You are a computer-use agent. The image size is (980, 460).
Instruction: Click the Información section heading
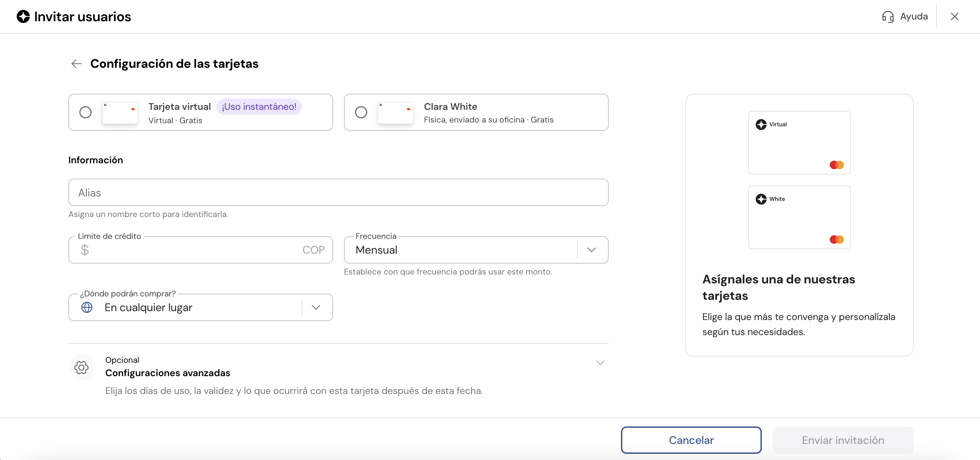tap(95, 160)
